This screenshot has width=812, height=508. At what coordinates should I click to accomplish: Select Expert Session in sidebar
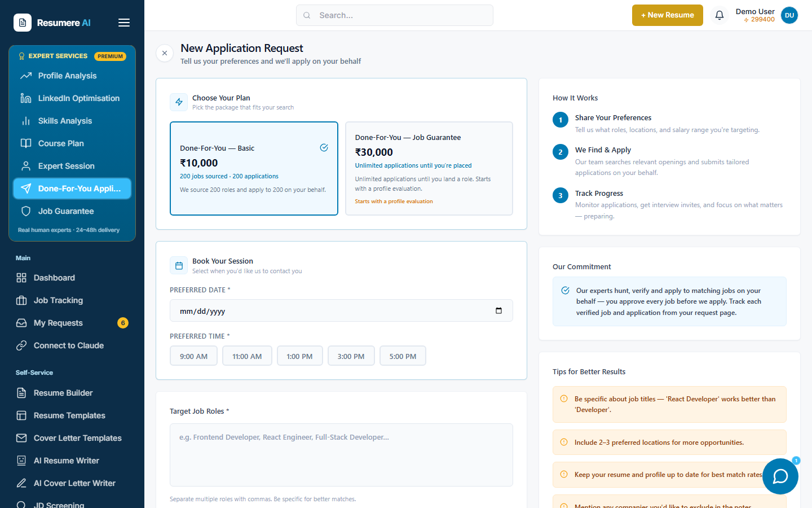point(72,166)
